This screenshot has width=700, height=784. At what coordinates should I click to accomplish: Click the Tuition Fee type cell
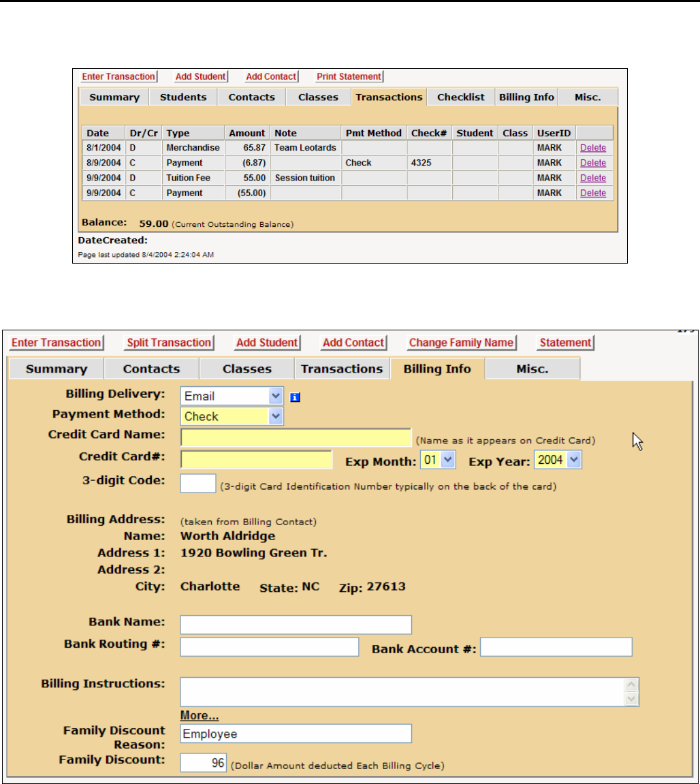(x=193, y=178)
